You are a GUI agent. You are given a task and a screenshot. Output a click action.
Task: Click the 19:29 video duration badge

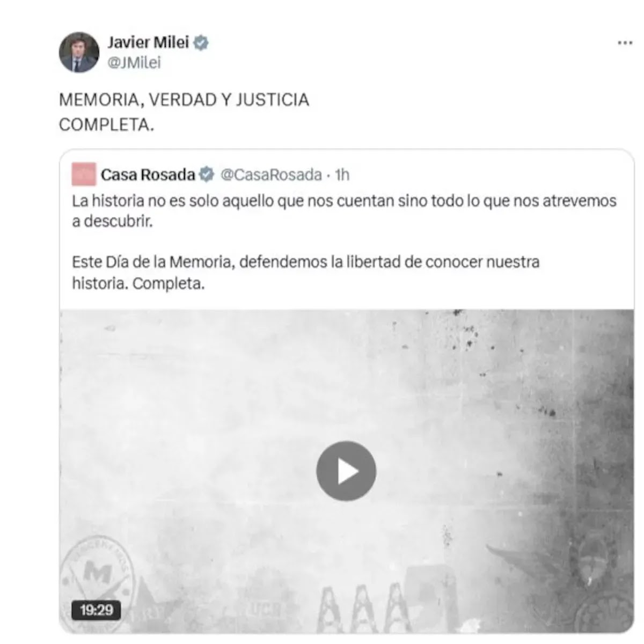tap(97, 610)
